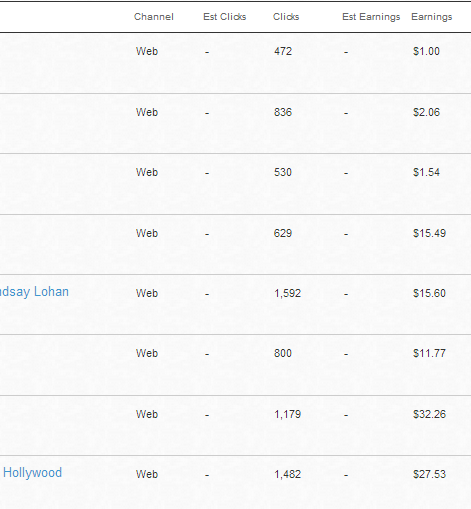Open the Hollywood article link

pos(32,473)
